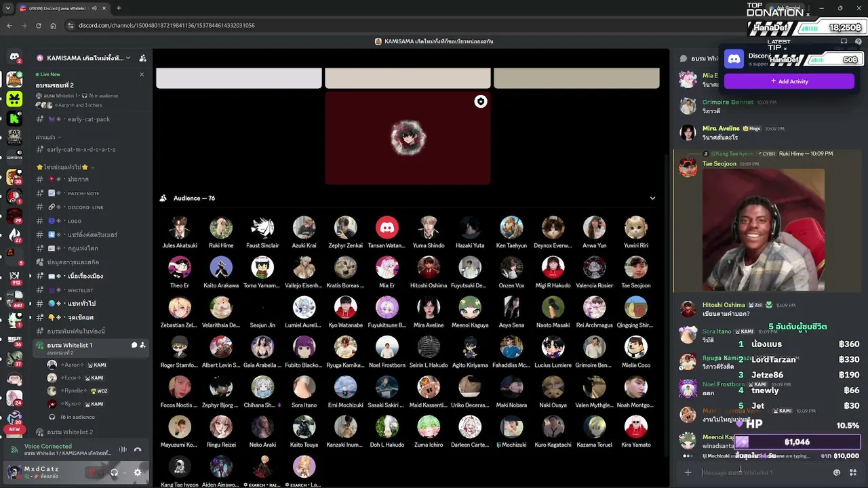The height and width of the screenshot is (488, 868).
Task: Click the speaker tile with red background
Action: 408,138
